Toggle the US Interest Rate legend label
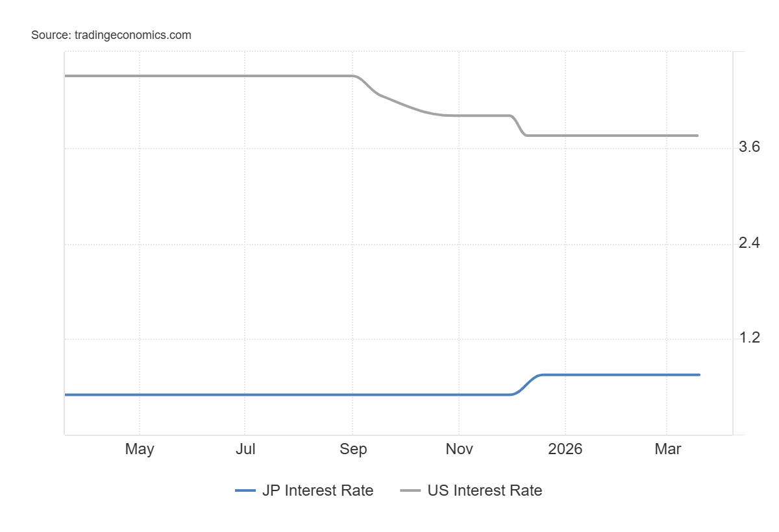This screenshot has height=532, width=779. point(484,490)
